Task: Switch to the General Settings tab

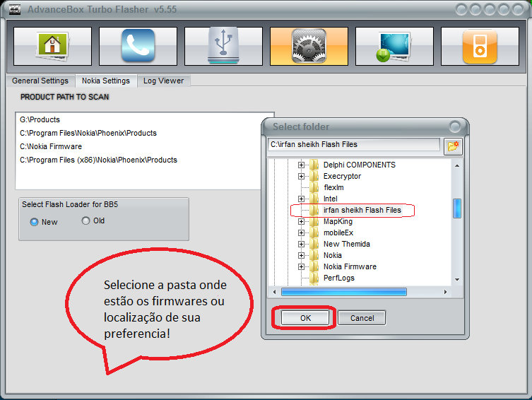Action: pos(40,81)
